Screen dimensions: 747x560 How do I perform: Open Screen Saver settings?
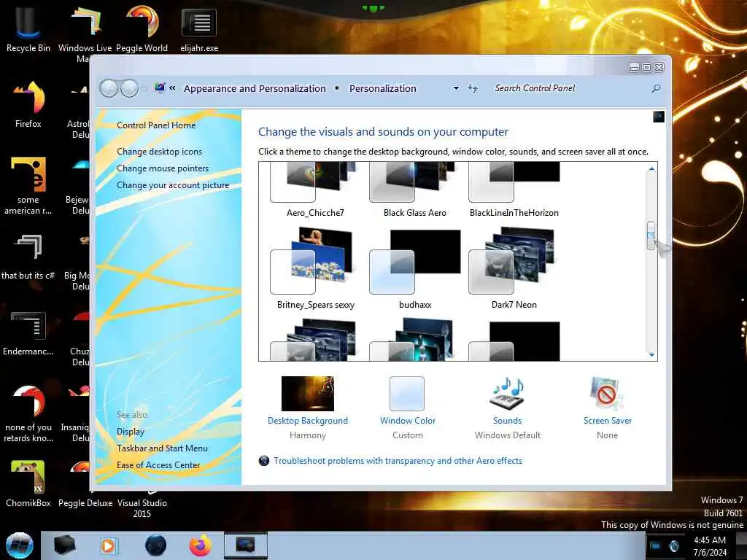click(x=607, y=408)
